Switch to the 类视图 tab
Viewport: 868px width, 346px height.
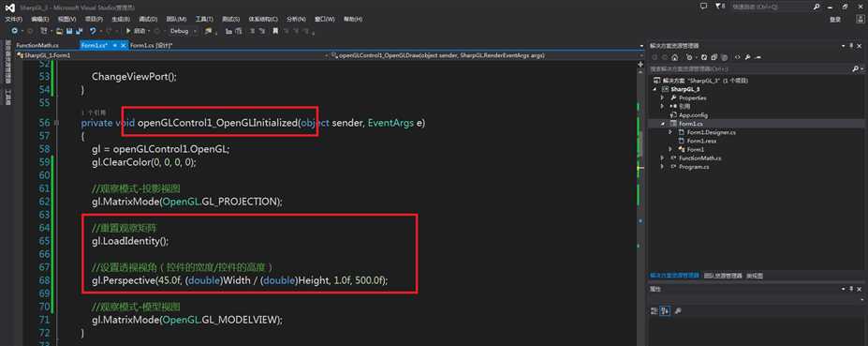(x=755, y=276)
